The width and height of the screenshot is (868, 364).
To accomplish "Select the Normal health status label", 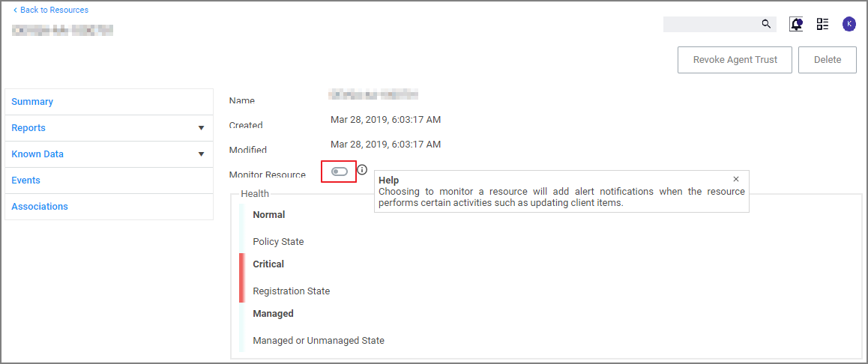I will (x=269, y=215).
